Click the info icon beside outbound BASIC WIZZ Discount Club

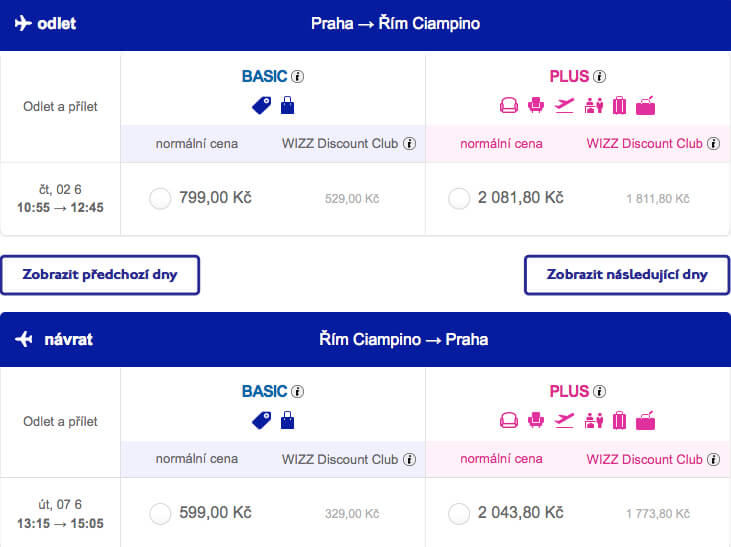coord(409,144)
